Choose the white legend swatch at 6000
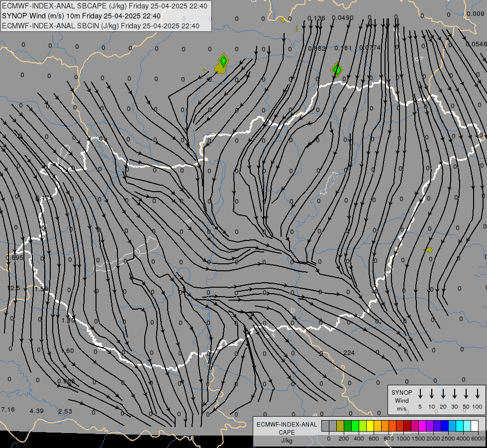487x448 pixels. (474, 426)
